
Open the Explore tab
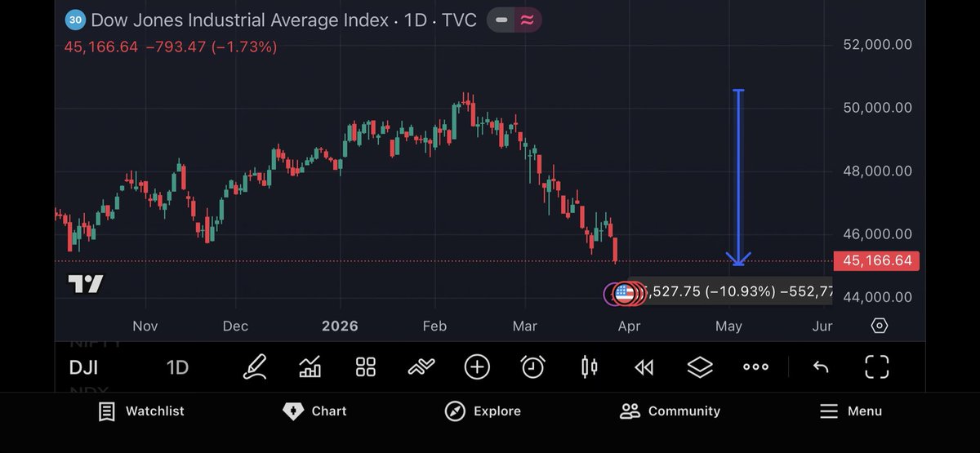pos(483,411)
